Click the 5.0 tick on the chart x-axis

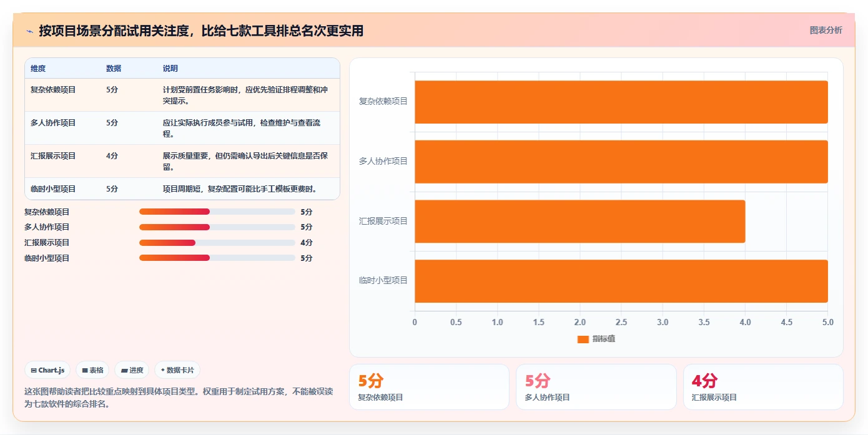click(827, 323)
